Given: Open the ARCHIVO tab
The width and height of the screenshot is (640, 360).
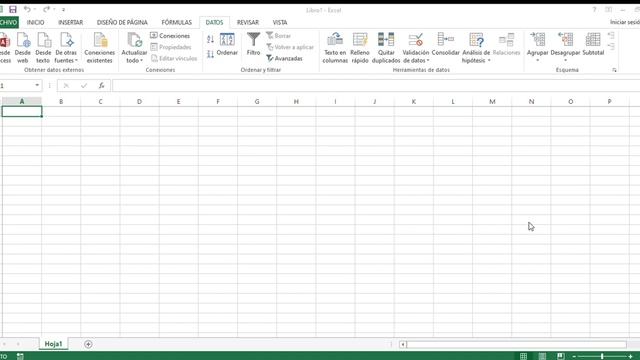Looking at the screenshot, I should click(9, 22).
